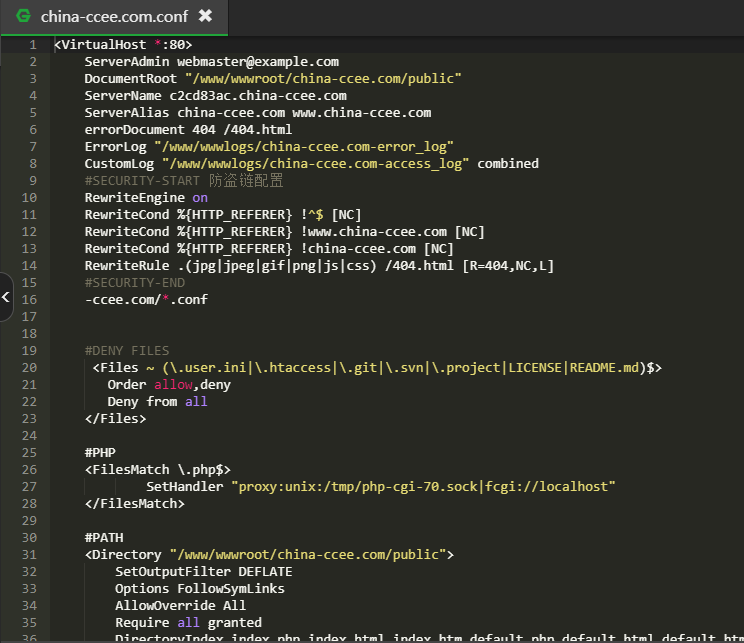Click line number 20 in the gutter
Viewport: 744px width, 643px height.
click(29, 368)
